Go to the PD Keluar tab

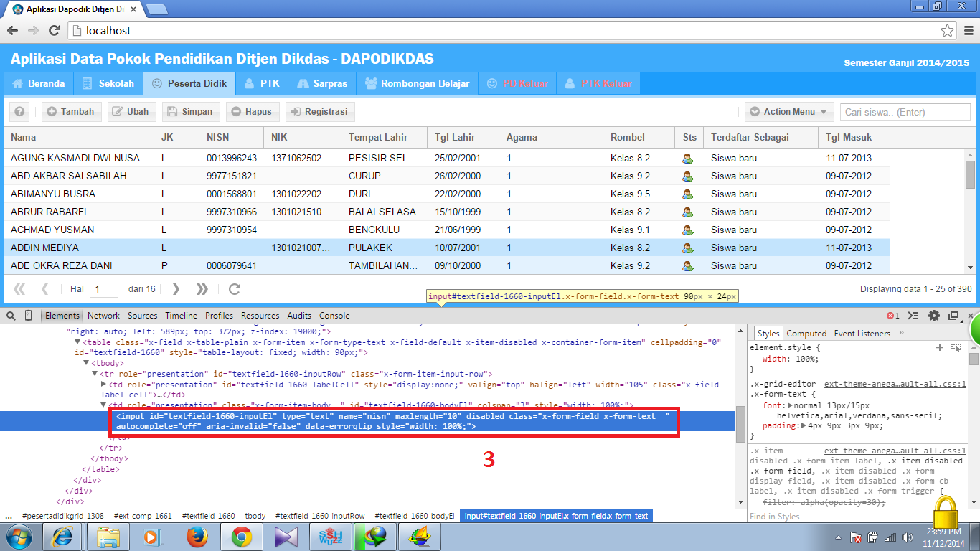click(x=517, y=83)
